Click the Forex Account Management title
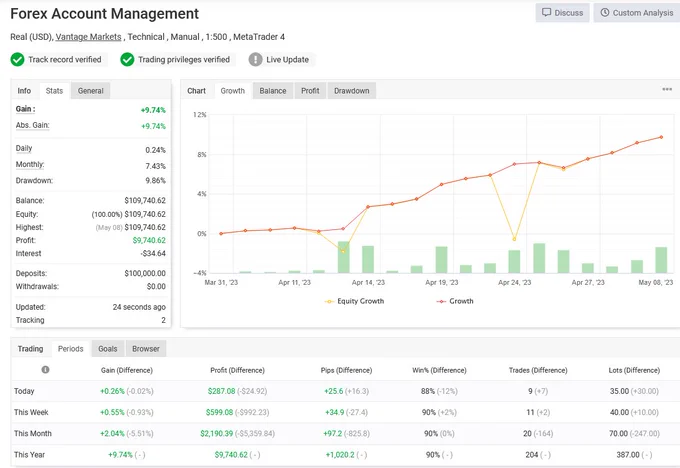 coord(105,13)
